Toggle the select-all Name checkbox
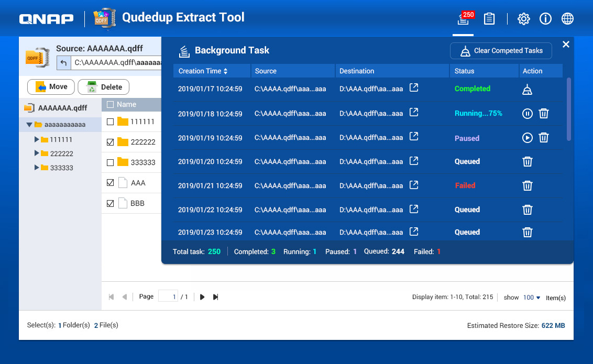The height and width of the screenshot is (364, 593). tap(111, 105)
